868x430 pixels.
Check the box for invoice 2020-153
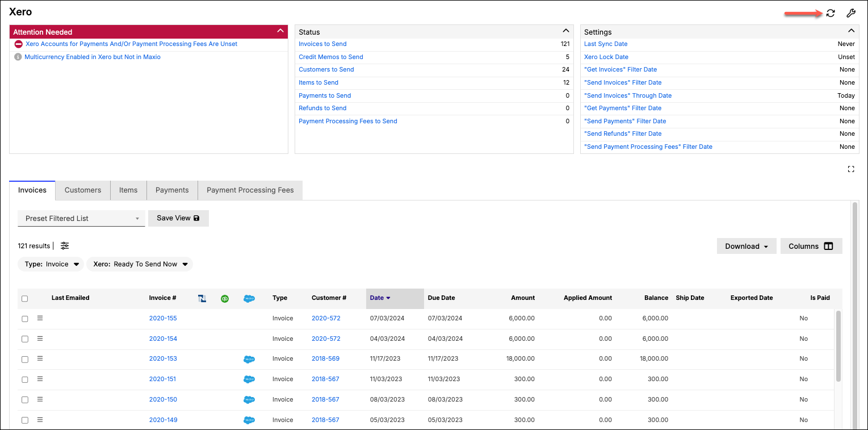[24, 360]
